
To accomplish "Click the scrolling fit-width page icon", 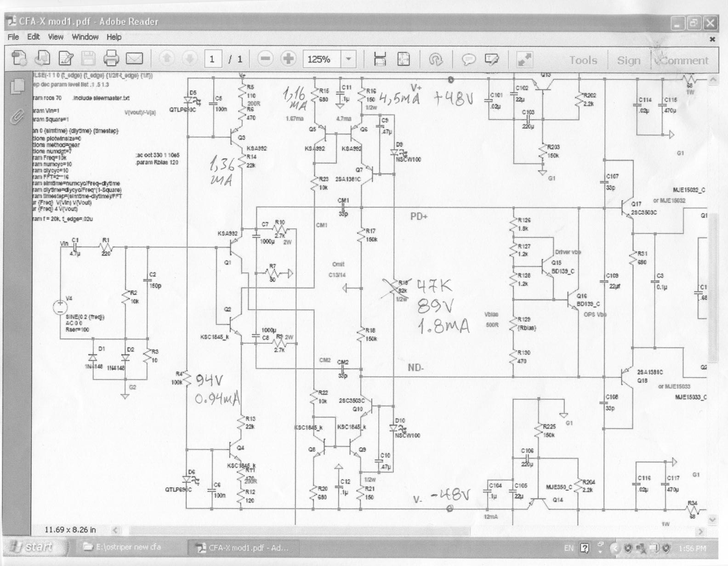I will pos(380,59).
